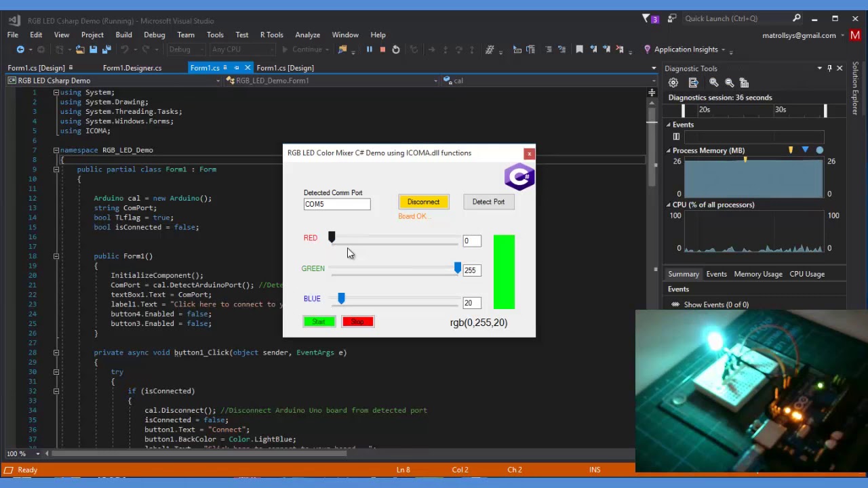Click the pause icon in Events track

tap(676, 137)
